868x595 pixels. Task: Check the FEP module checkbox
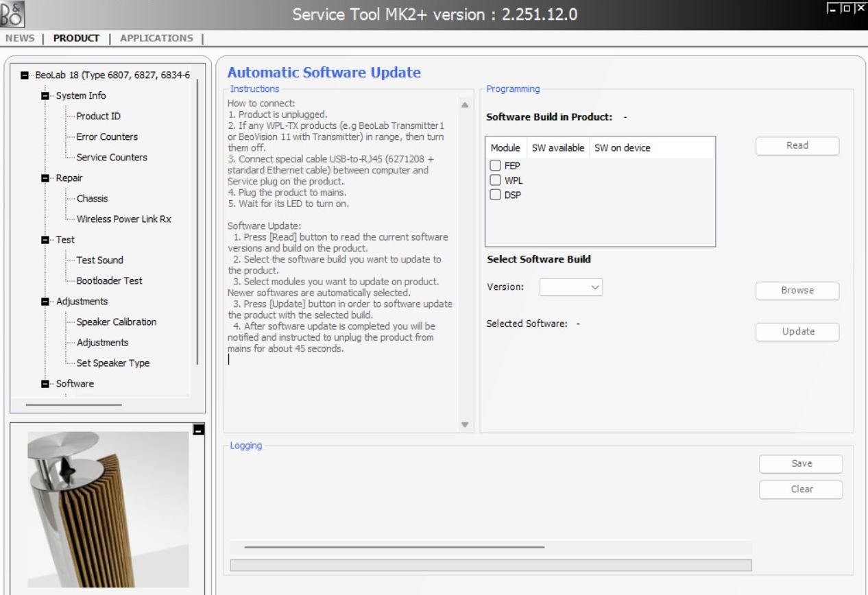(x=495, y=165)
